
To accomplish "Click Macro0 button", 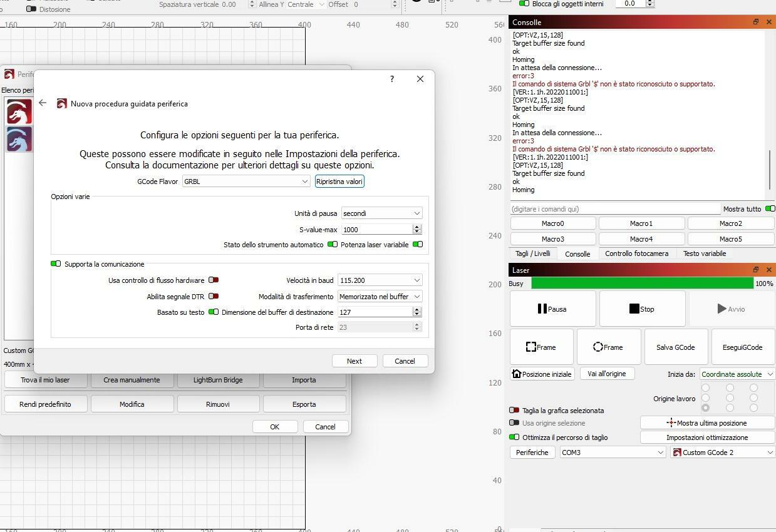I will pos(552,223).
